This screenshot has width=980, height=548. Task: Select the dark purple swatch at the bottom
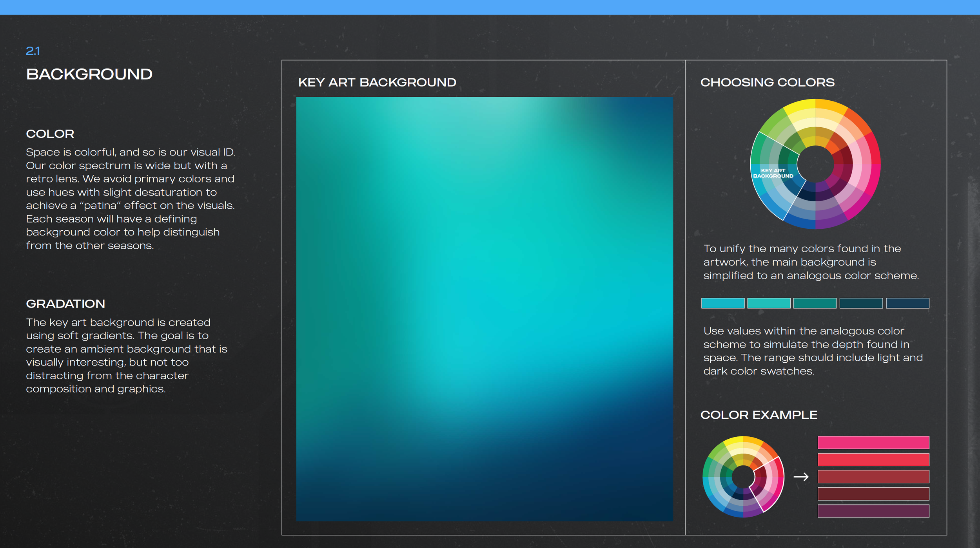(873, 510)
